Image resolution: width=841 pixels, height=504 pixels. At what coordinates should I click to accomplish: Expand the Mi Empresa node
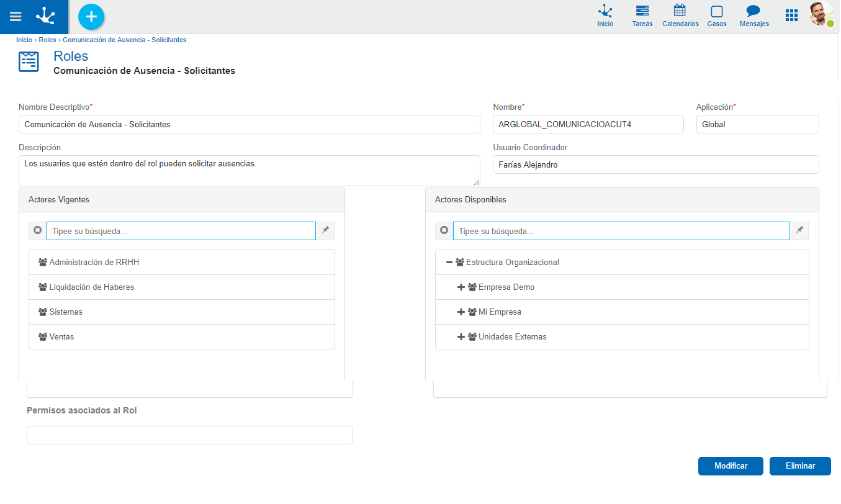coord(461,312)
